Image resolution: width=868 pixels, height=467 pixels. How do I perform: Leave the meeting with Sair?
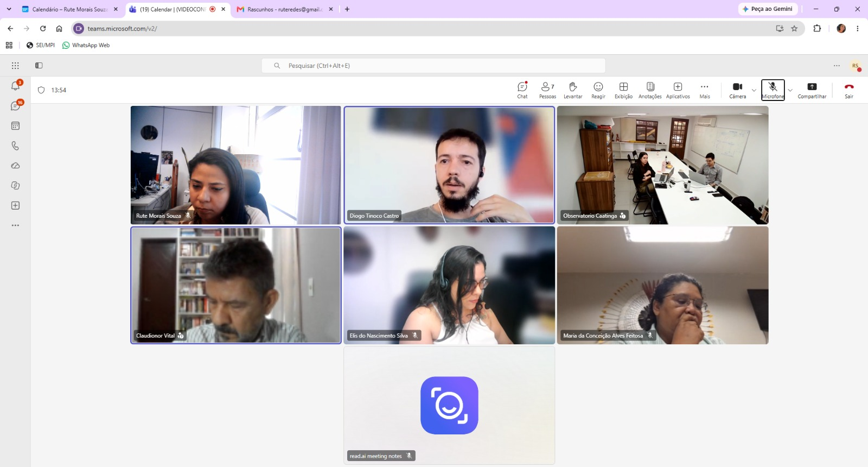point(849,90)
